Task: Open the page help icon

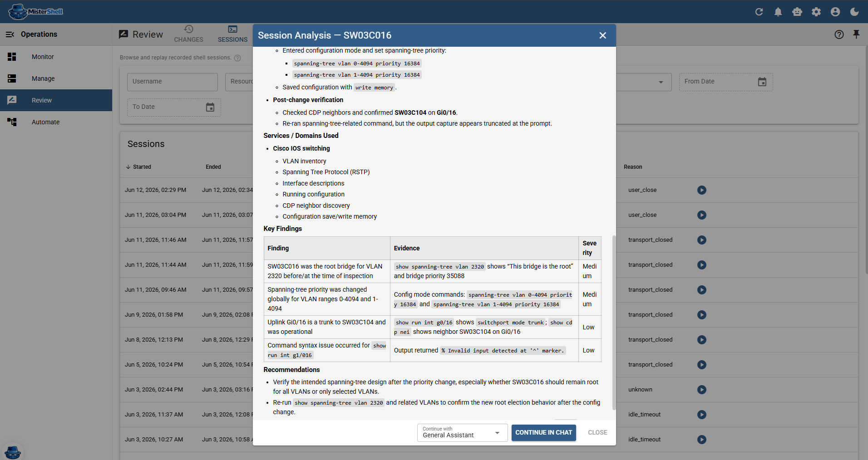Action: [839, 34]
